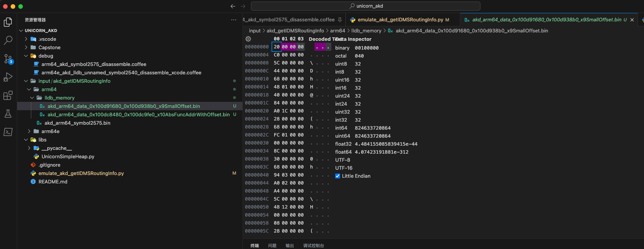This screenshot has height=249, width=644.
Task: Click the unicorn_akd command center search box
Action: pos(366,6)
